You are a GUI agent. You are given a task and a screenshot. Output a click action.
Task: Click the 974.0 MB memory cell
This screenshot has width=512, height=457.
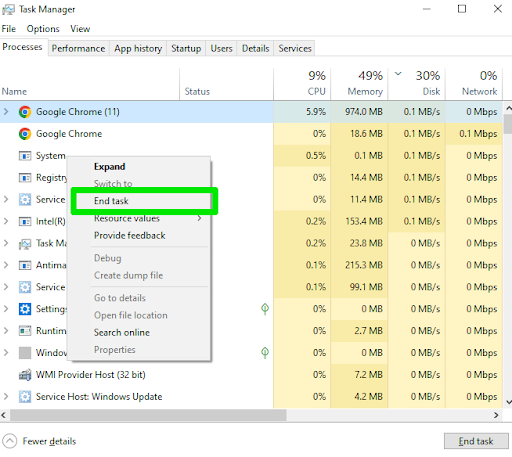click(359, 112)
